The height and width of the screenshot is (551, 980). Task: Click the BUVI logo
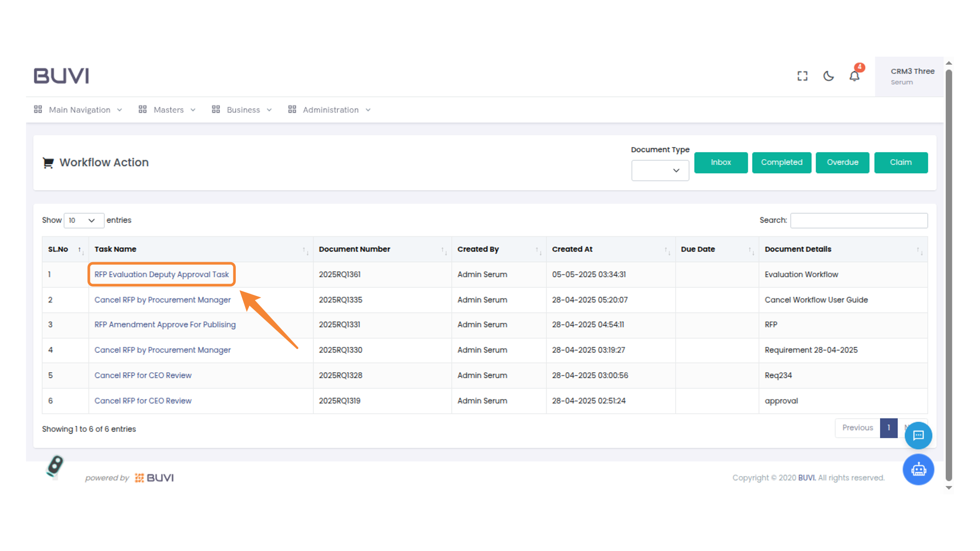[x=61, y=76]
